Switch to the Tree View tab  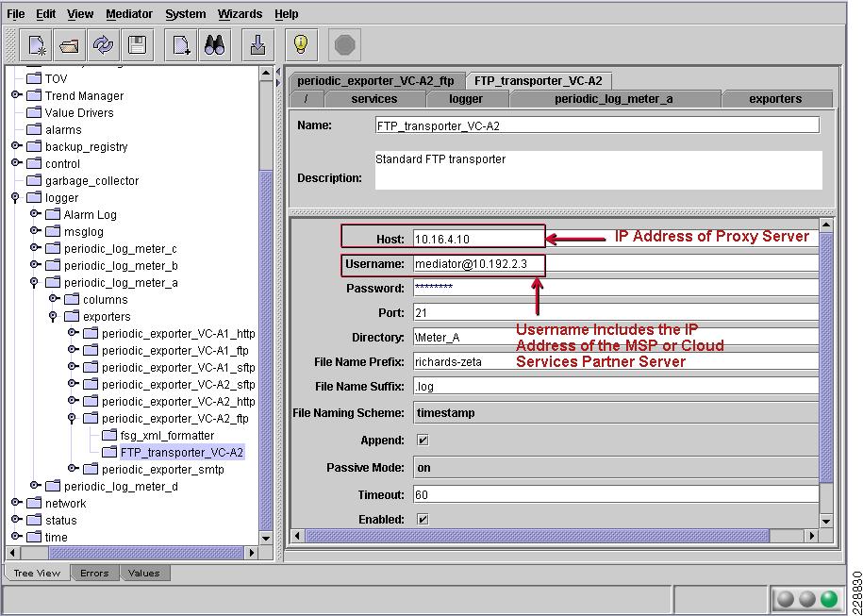[37, 573]
